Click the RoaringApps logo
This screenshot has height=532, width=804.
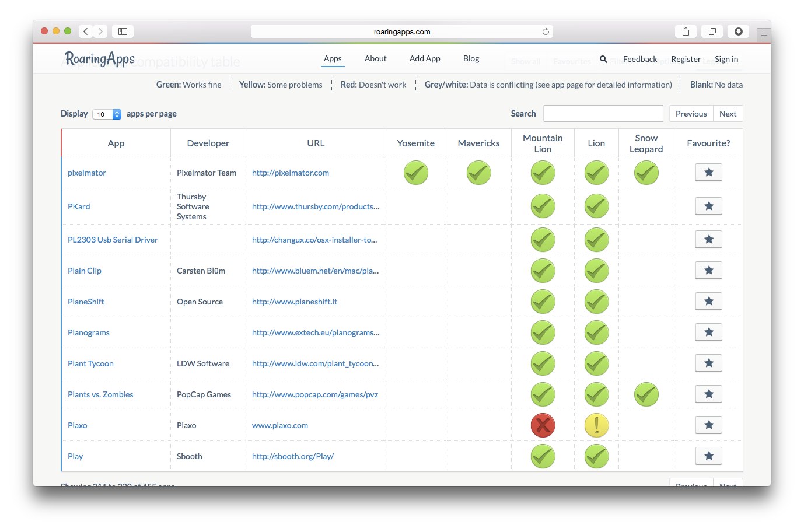(100, 59)
